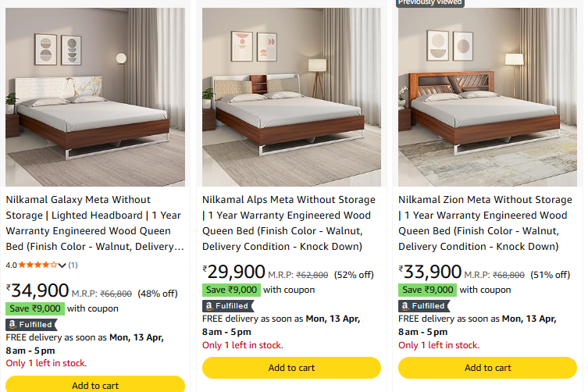Click the star rating of Galaxy Meta bed
Image resolution: width=588 pixels, height=392 pixels.
pos(37,265)
